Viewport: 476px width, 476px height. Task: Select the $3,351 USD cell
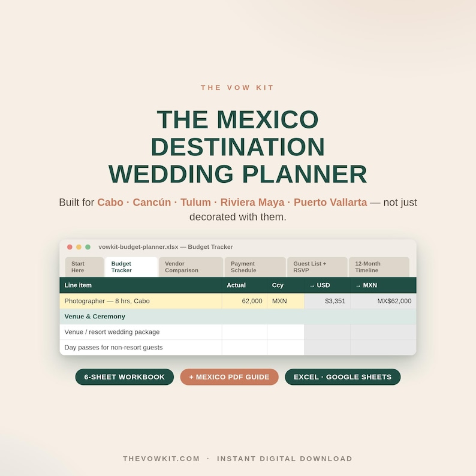pyautogui.click(x=327, y=301)
